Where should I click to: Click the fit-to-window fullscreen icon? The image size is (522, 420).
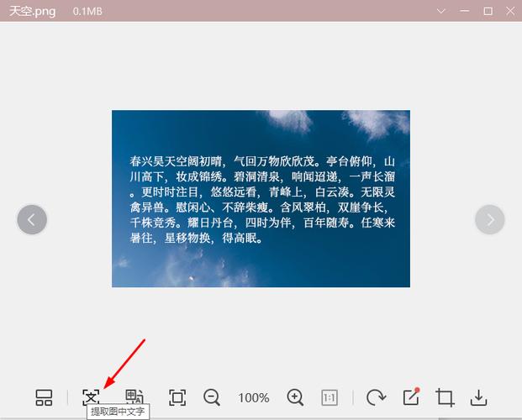pyautogui.click(x=177, y=397)
